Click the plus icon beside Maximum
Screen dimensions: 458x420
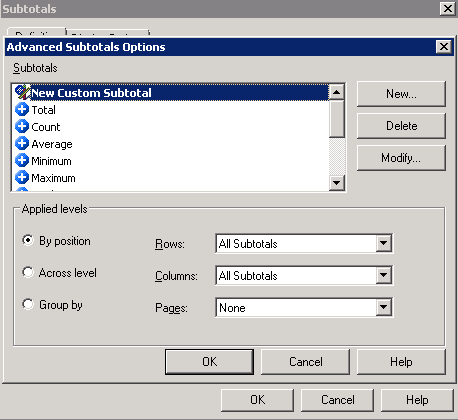[22, 177]
